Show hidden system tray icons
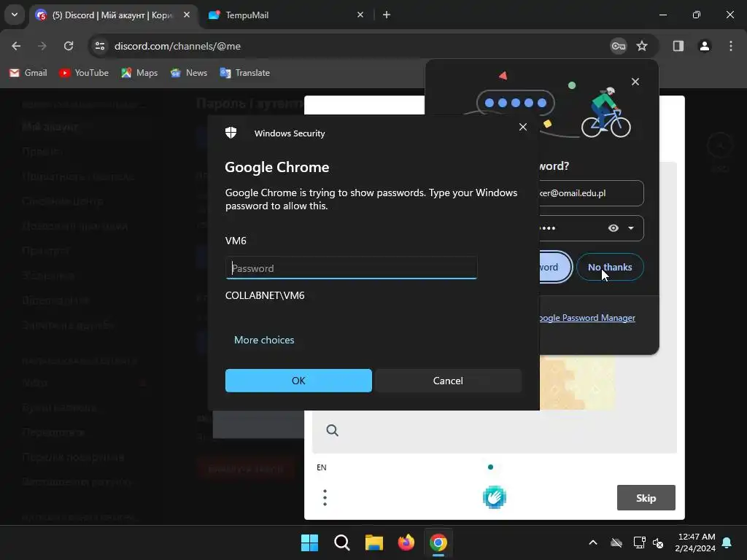This screenshot has width=747, height=560. pos(593,542)
